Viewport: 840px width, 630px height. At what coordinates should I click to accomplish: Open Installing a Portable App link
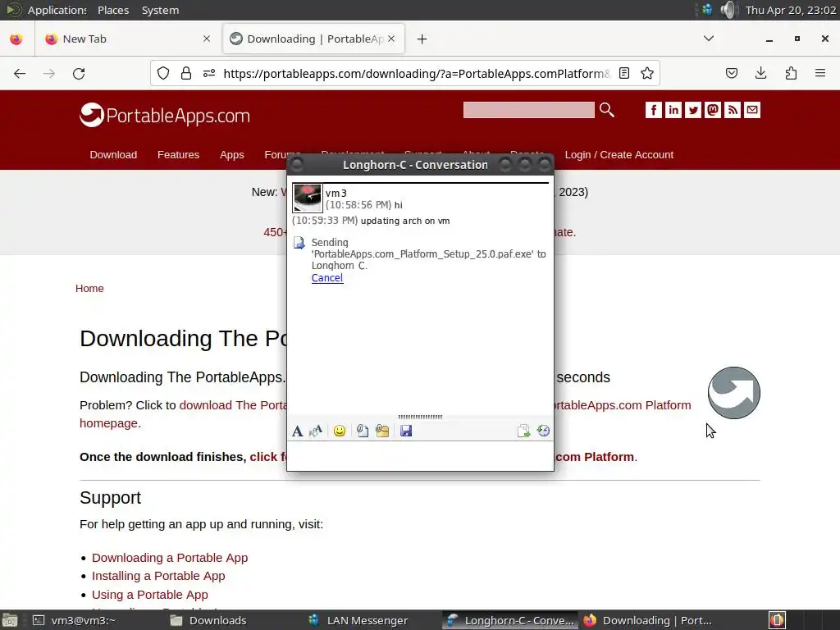pyautogui.click(x=158, y=576)
